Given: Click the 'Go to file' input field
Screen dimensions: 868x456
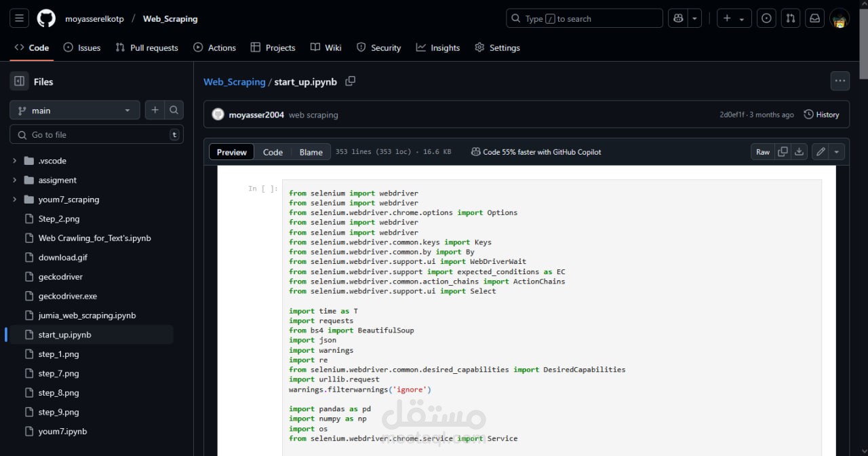Looking at the screenshot, I should pyautogui.click(x=96, y=134).
